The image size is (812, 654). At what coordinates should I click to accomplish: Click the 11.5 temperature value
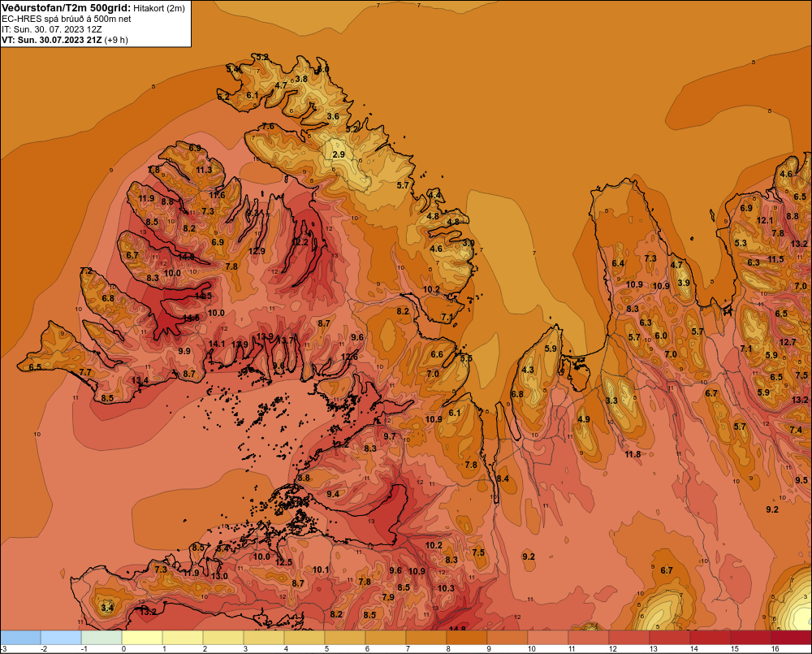coord(775,259)
